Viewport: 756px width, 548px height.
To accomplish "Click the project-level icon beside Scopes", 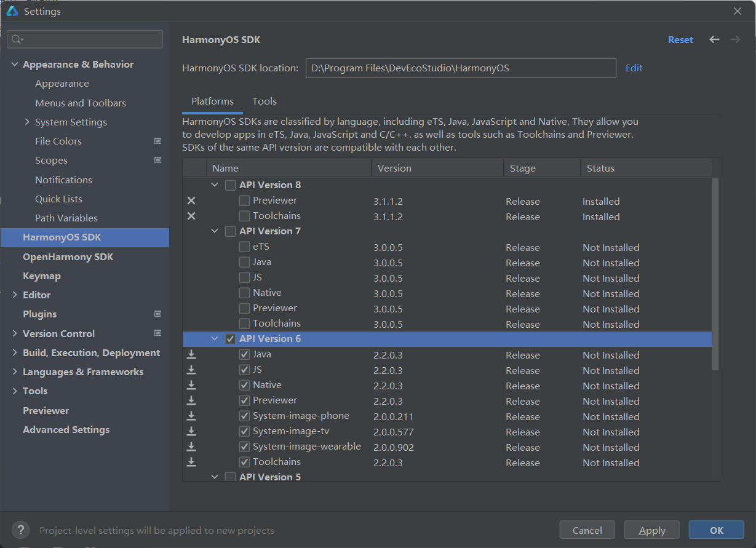I will click(x=157, y=160).
